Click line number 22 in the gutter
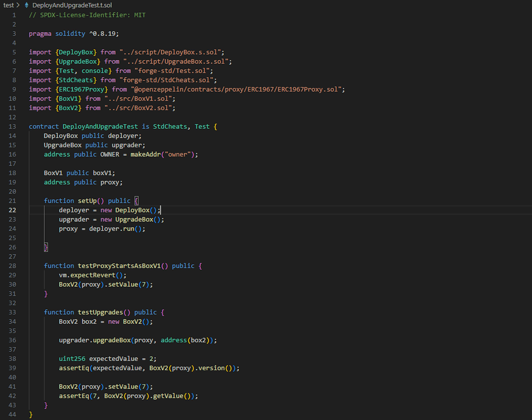 tap(12, 210)
